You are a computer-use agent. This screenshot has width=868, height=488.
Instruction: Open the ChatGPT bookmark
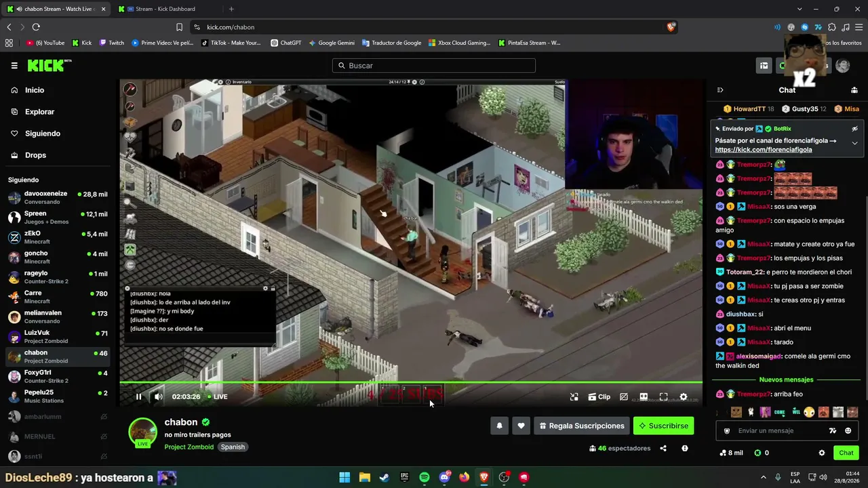coord(285,43)
